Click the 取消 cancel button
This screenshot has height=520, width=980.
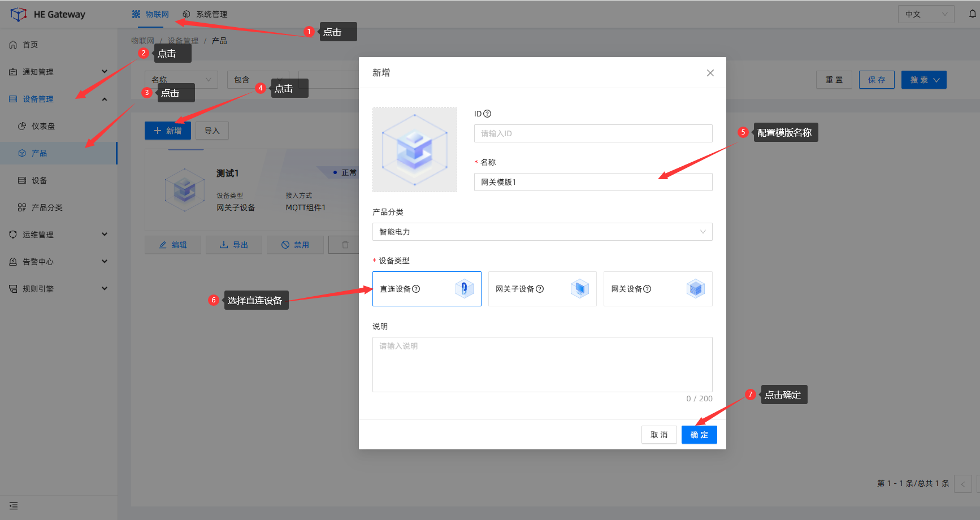click(658, 434)
